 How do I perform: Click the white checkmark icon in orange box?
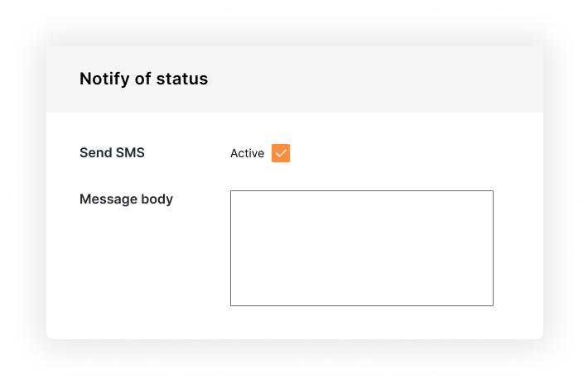(x=281, y=153)
